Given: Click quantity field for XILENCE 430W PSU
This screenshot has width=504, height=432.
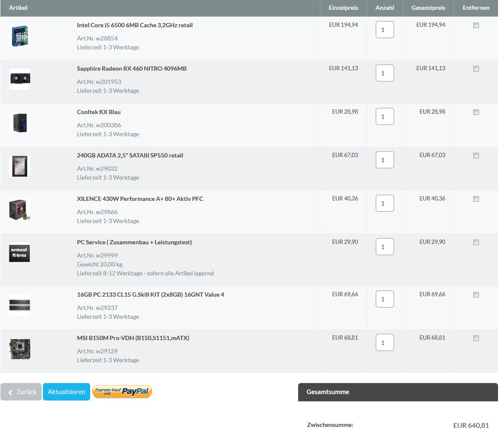Looking at the screenshot, I should 385,203.
